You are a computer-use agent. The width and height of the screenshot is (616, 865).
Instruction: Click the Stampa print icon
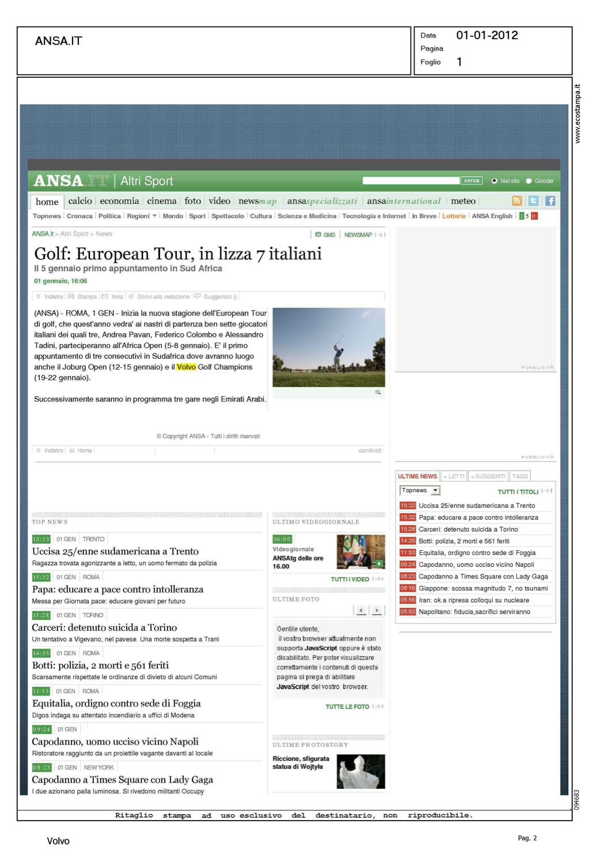[x=71, y=296]
